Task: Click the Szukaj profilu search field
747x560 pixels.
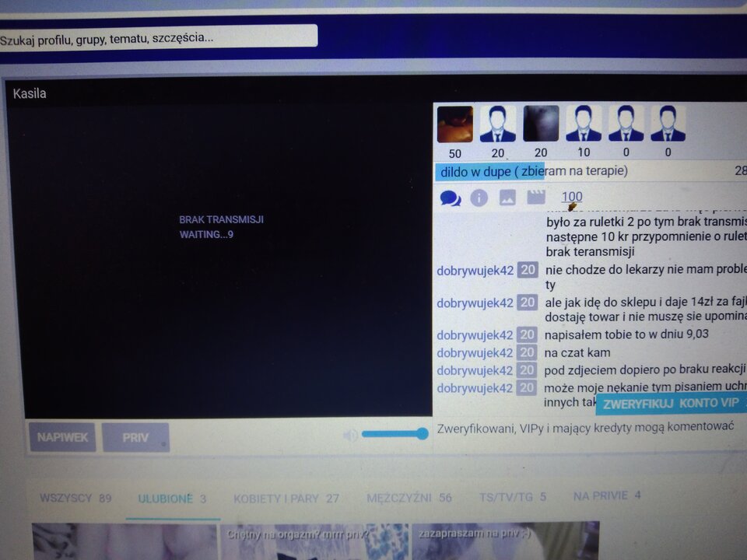Action: [x=158, y=37]
